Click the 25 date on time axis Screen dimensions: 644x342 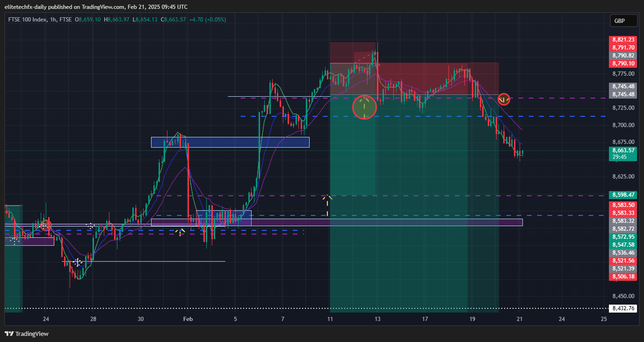click(x=604, y=319)
